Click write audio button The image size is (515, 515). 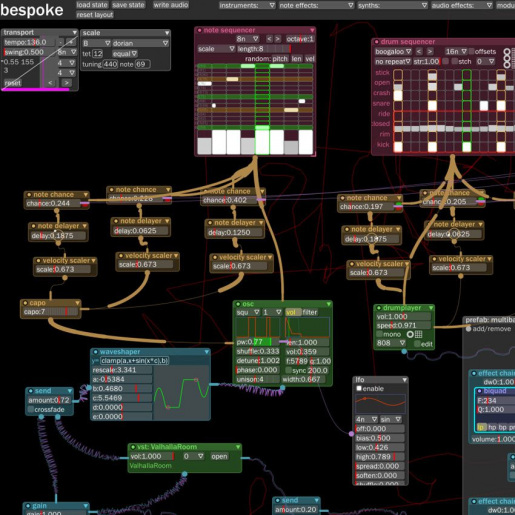(x=171, y=5)
